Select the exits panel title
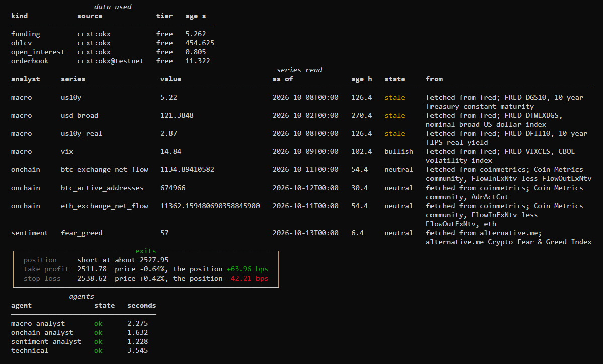This screenshot has width=603, height=364. point(146,251)
